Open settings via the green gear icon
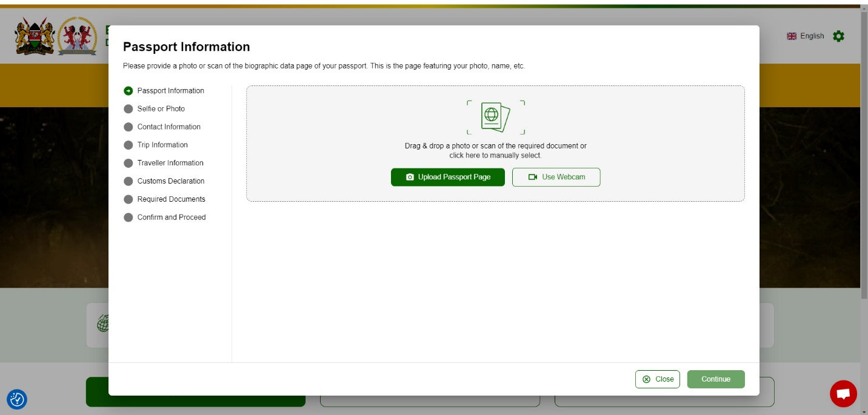Image resolution: width=868 pixels, height=415 pixels. pyautogui.click(x=838, y=36)
